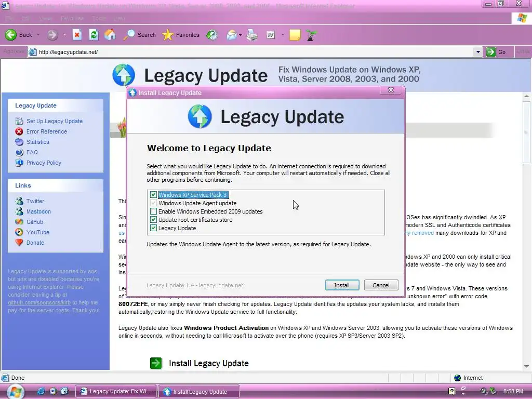532x399 pixels.
Task: Open the FAQ sidebar link
Action: (x=32, y=152)
